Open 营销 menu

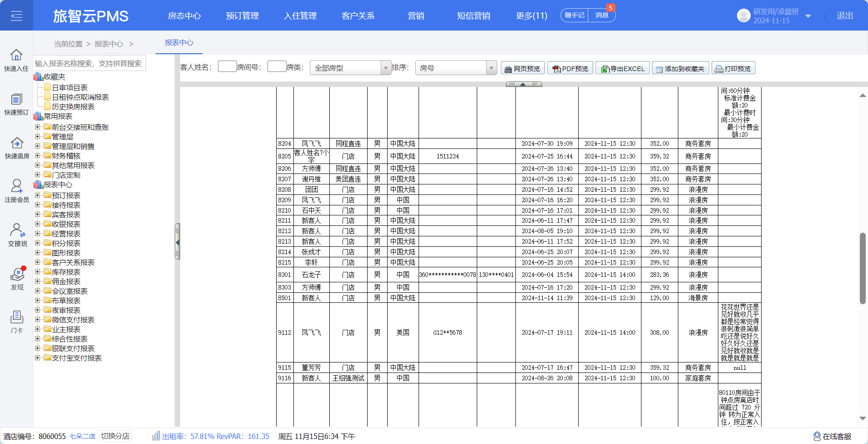point(416,15)
